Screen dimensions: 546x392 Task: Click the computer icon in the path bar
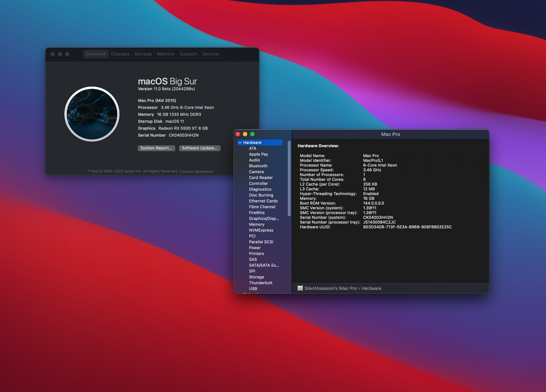coord(300,288)
